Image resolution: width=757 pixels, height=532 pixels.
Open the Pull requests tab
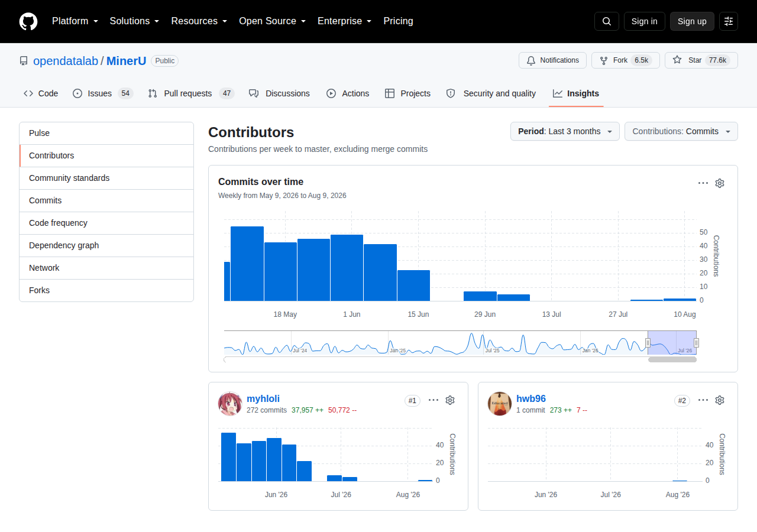pyautogui.click(x=191, y=93)
